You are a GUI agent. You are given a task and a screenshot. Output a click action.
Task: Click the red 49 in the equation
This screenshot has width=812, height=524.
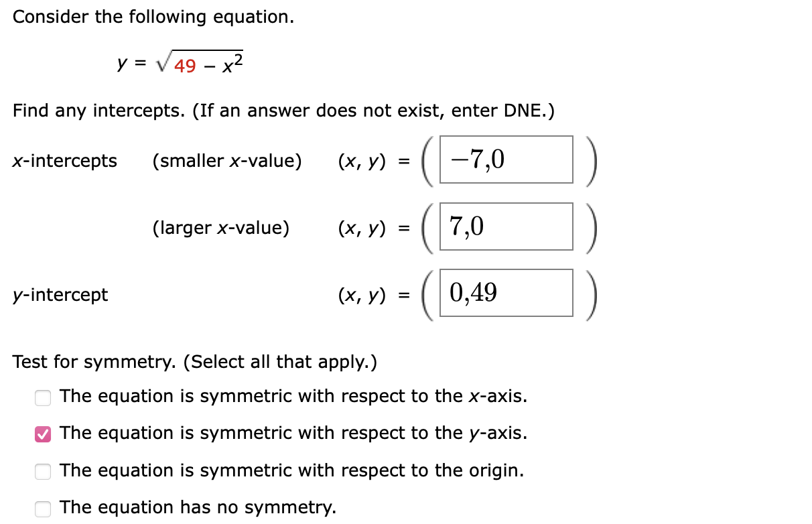coord(186,66)
